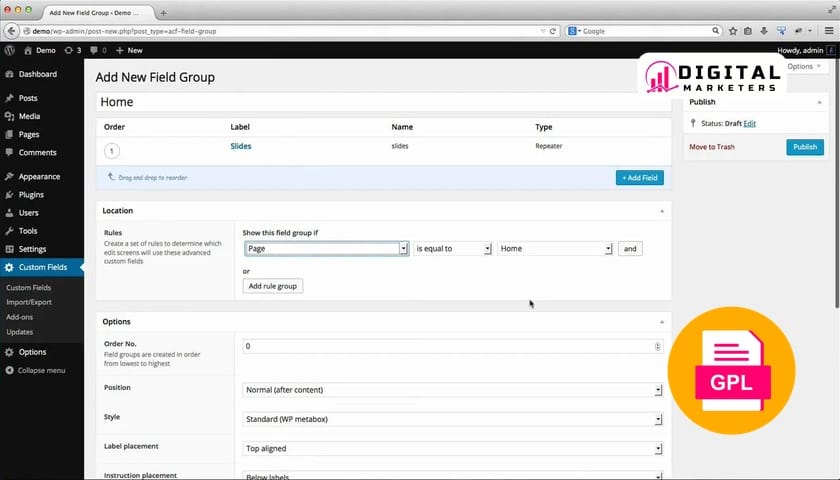Click the Custom Fields gear icon
Viewport: 840px width, 480px height.
point(9,267)
